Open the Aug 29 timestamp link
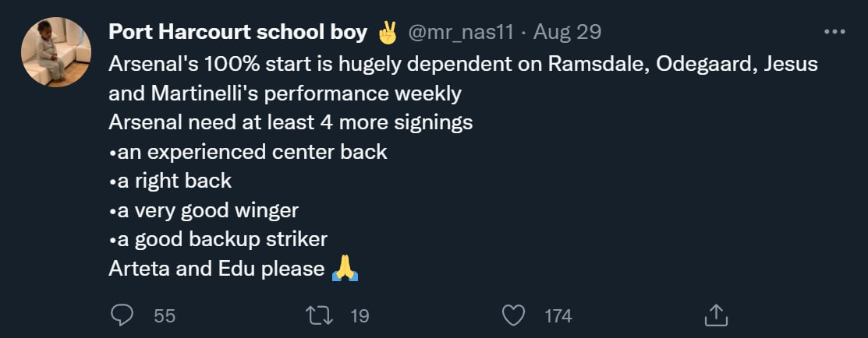The height and width of the screenshot is (338, 868). [x=567, y=33]
